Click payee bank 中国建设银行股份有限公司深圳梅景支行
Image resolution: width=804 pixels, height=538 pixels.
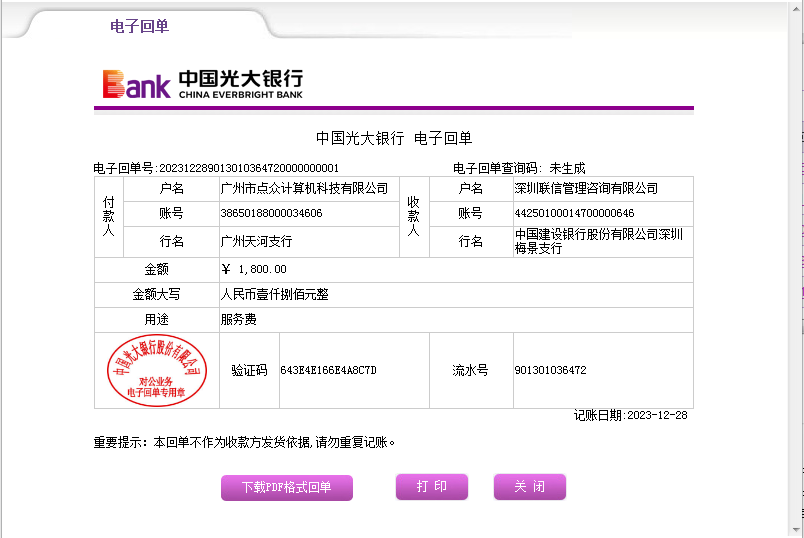(x=598, y=241)
